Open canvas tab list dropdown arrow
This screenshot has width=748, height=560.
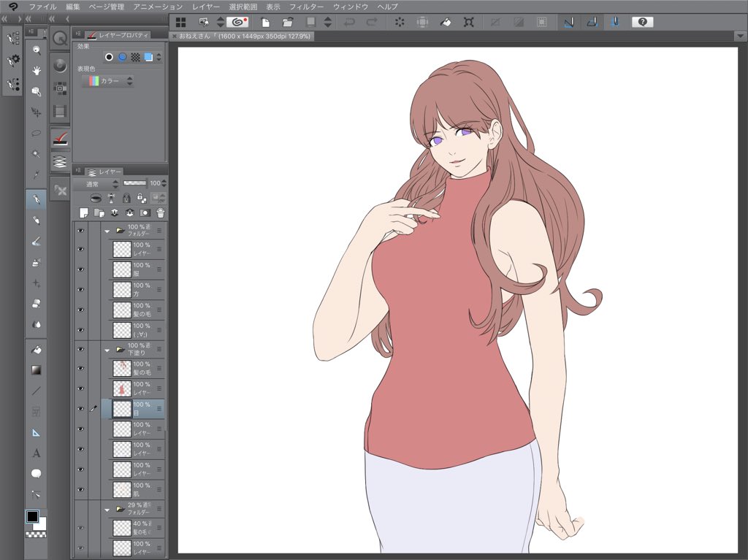(x=740, y=37)
